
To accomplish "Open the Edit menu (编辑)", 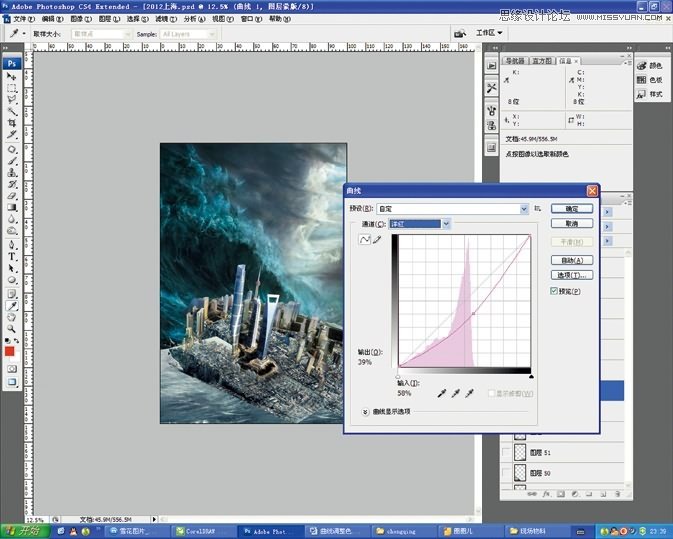I will click(x=52, y=19).
